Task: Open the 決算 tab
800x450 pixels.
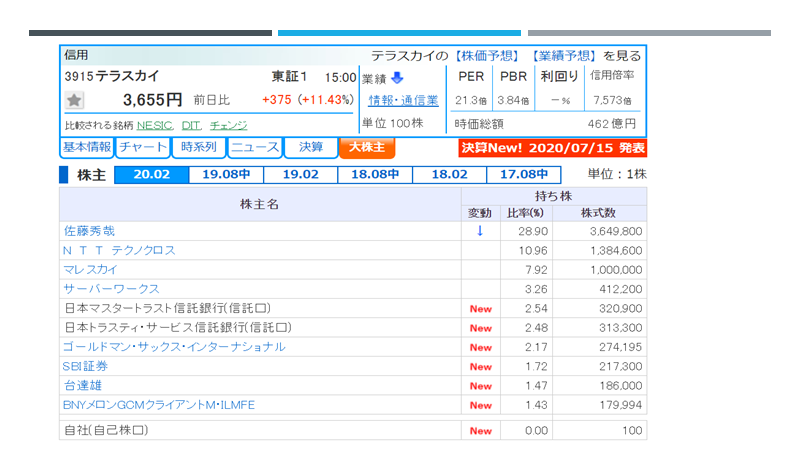Action: tap(311, 147)
